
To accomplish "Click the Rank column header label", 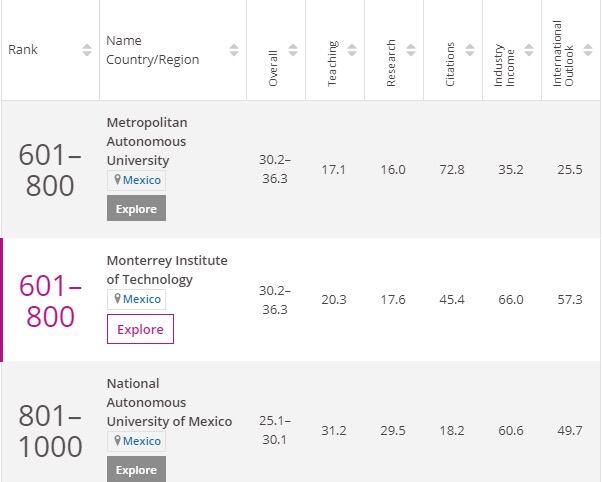I will (x=23, y=50).
